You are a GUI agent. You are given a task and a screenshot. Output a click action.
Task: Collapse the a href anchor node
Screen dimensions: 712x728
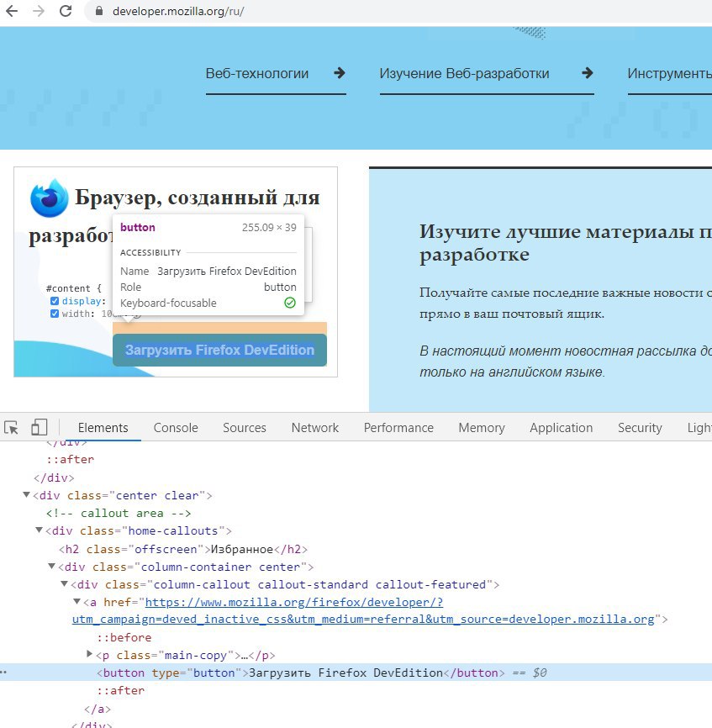pyautogui.click(x=76, y=602)
